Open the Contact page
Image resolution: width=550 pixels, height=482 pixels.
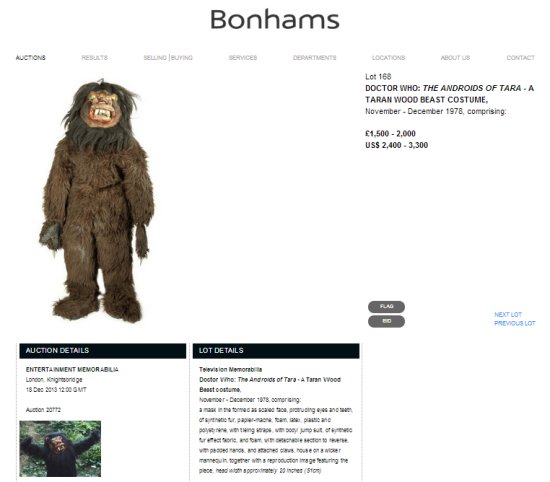tap(521, 58)
